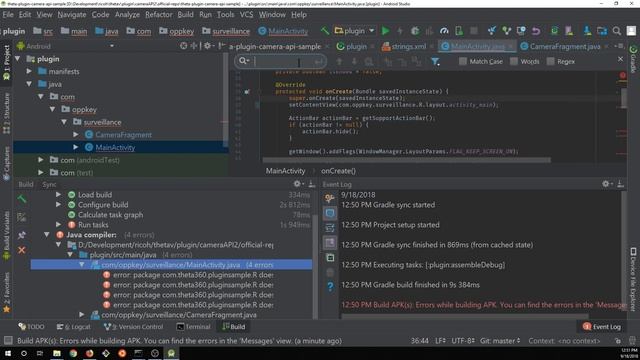
Task: Switch to CameraFragment.java editor tab
Action: tap(564, 47)
